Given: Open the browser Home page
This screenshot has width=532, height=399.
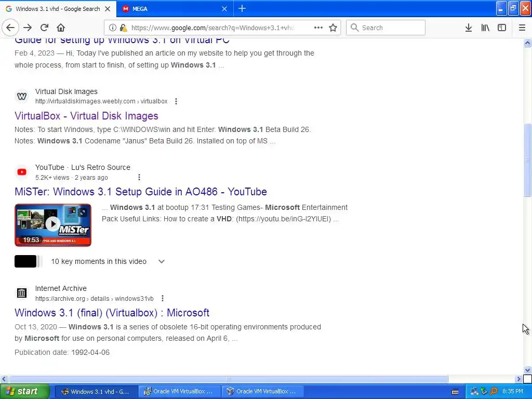Looking at the screenshot, I should 61,28.
